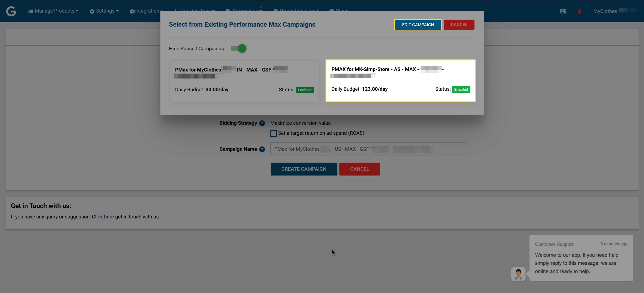The height and width of the screenshot is (293, 644).
Task: Click 'Maximize conversion value' text
Action: pos(300,123)
